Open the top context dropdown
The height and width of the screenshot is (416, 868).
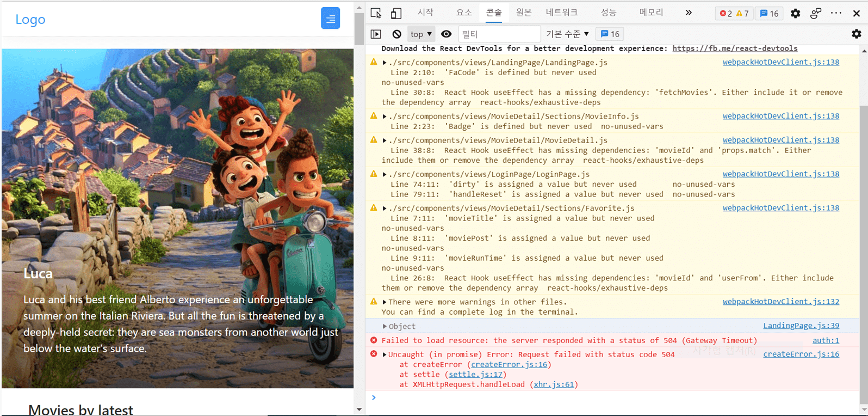pos(421,34)
